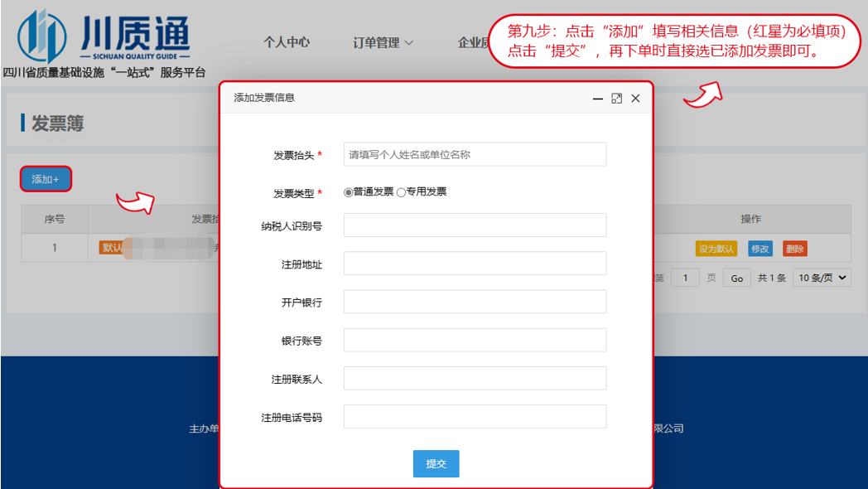Open the 10条/页 page size dropdown
868x489 pixels.
pos(822,278)
